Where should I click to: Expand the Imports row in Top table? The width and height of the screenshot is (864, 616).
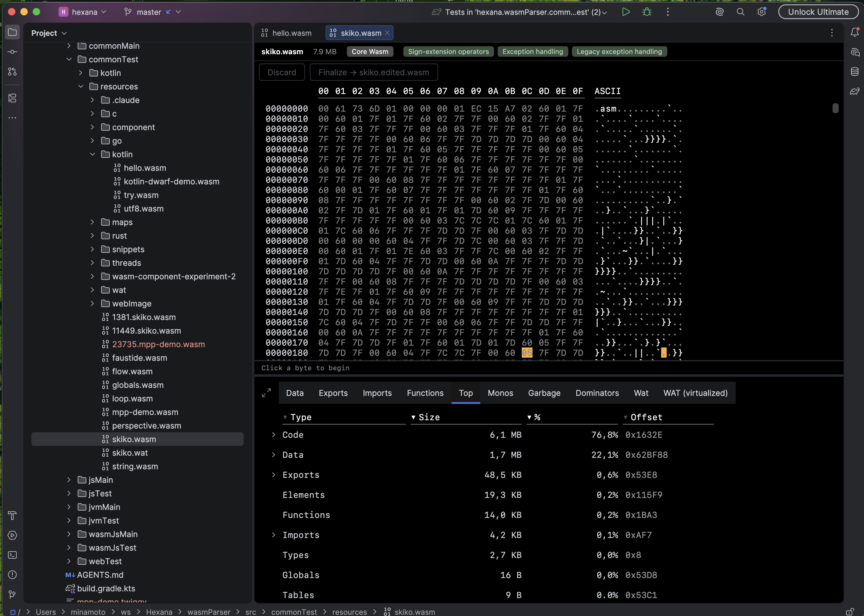pyautogui.click(x=274, y=535)
